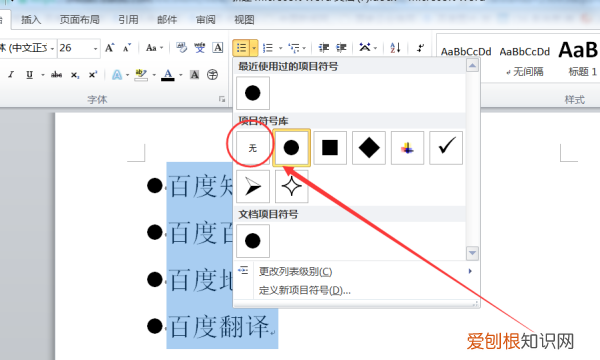Select the diamond bullet in library
Viewport: 600px width, 360px height.
[x=368, y=148]
